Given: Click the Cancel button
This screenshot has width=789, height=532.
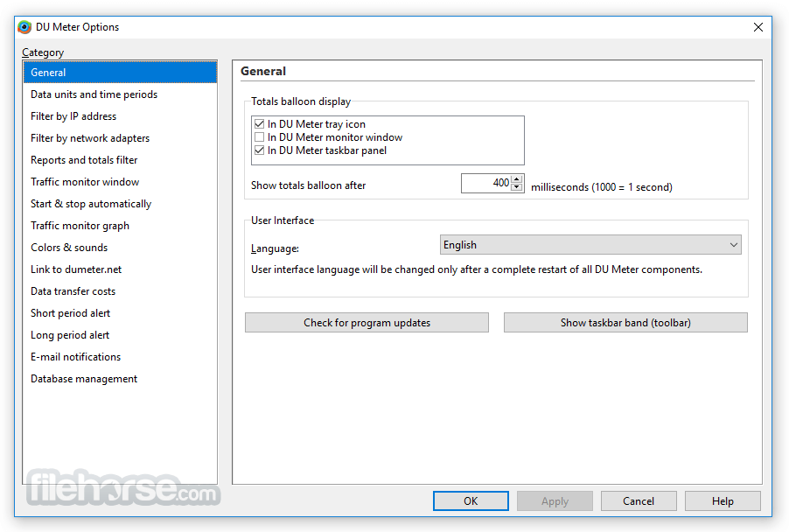Looking at the screenshot, I should pos(639,501).
